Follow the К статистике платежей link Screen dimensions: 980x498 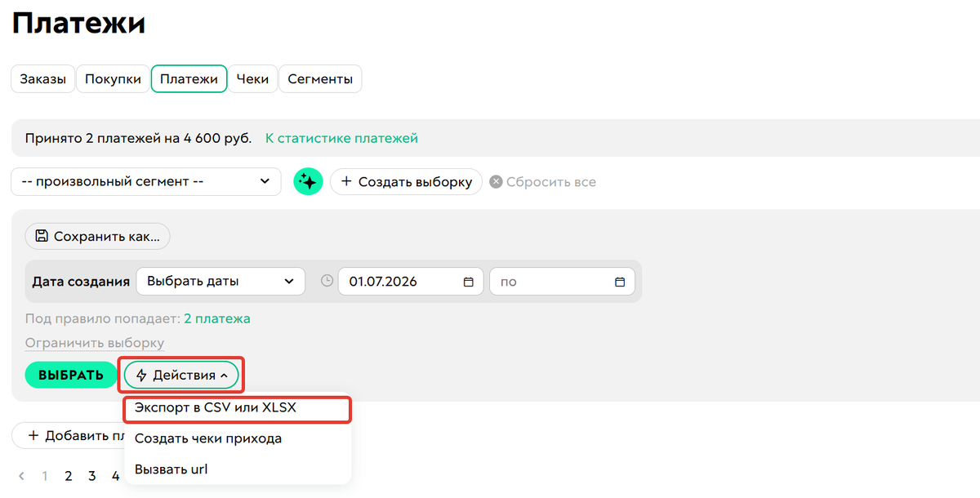tap(341, 138)
